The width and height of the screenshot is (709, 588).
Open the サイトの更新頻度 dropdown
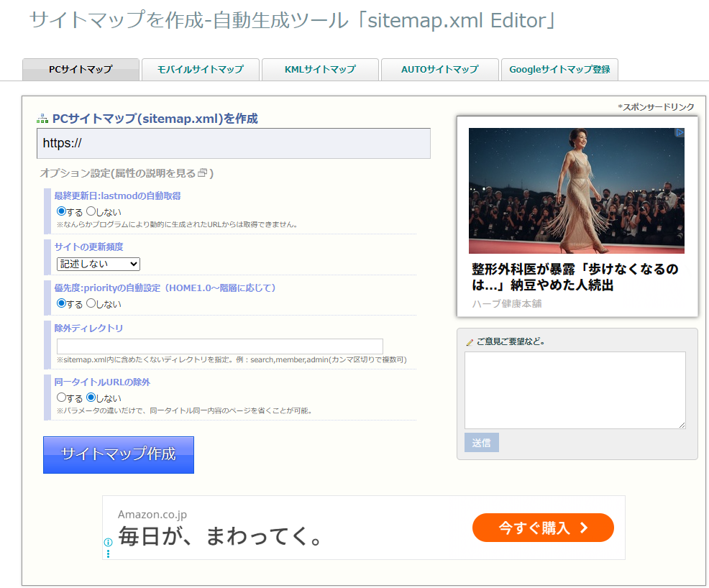tap(98, 265)
